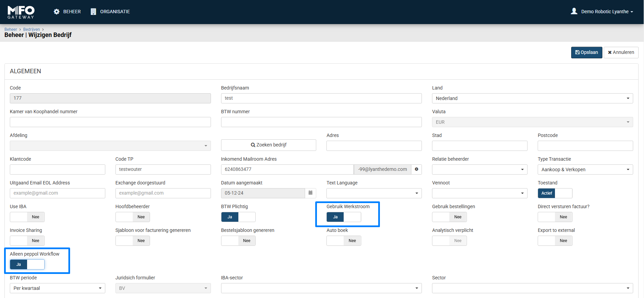Open the Land dropdown showing Nederland
644x298 pixels.
pyautogui.click(x=532, y=98)
